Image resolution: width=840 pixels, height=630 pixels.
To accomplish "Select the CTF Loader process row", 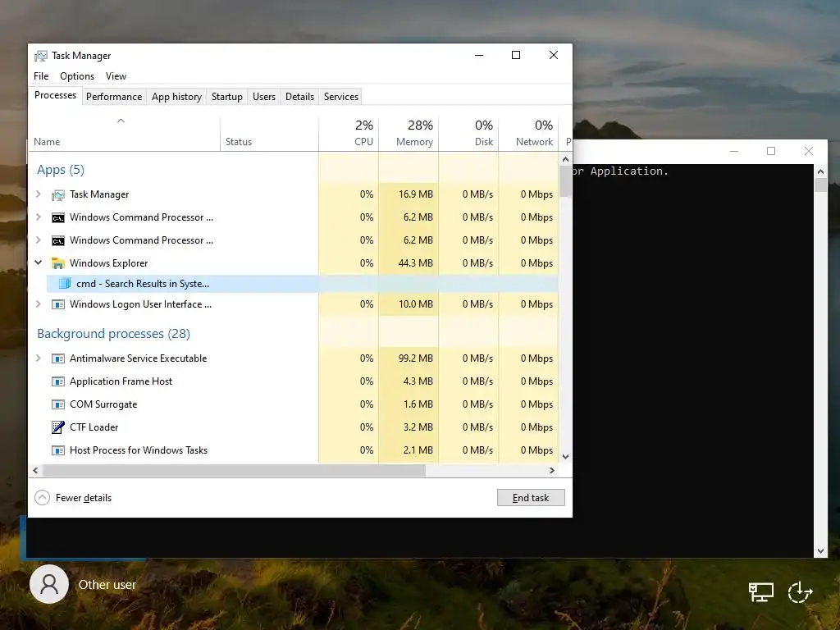I will coord(294,427).
